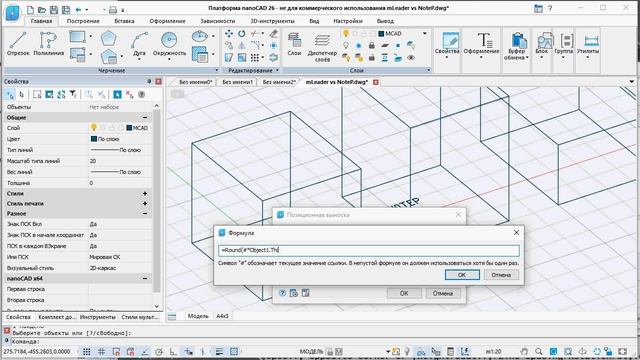
Task: Open the Блок ribbon button
Action: [x=542, y=45]
